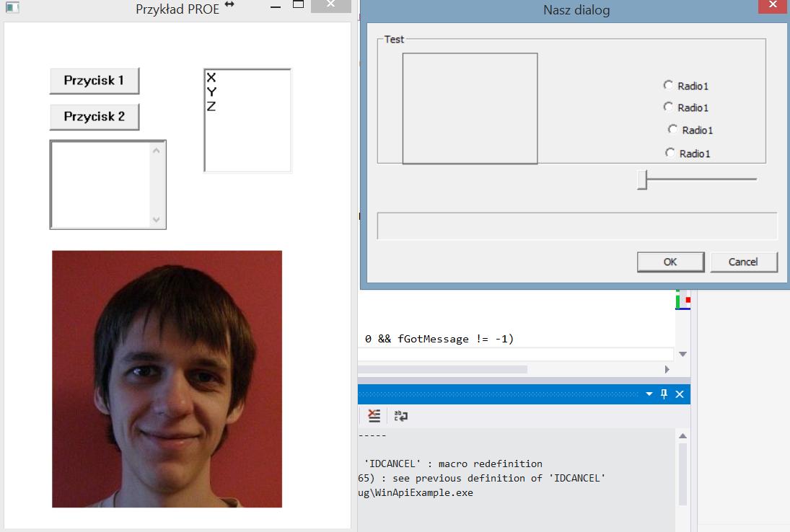790x532 pixels.
Task: Click code editor scroll-down arrow
Action: point(683,355)
